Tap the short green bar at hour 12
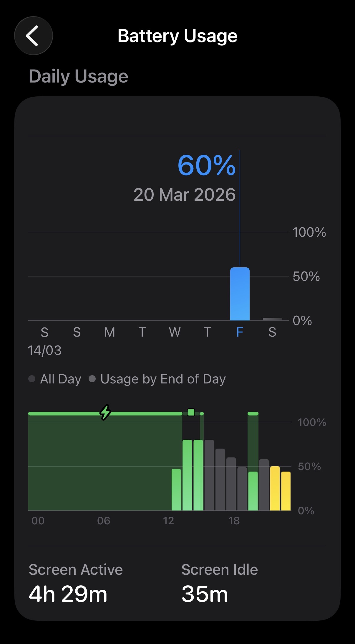Image resolution: width=355 pixels, height=644 pixels. 176,490
